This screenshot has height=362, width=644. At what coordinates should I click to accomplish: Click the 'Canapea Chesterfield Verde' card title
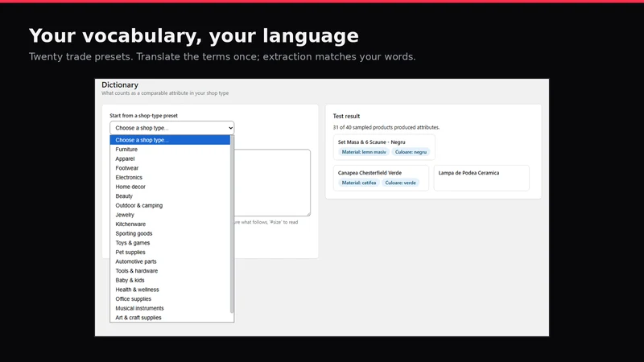(x=369, y=173)
